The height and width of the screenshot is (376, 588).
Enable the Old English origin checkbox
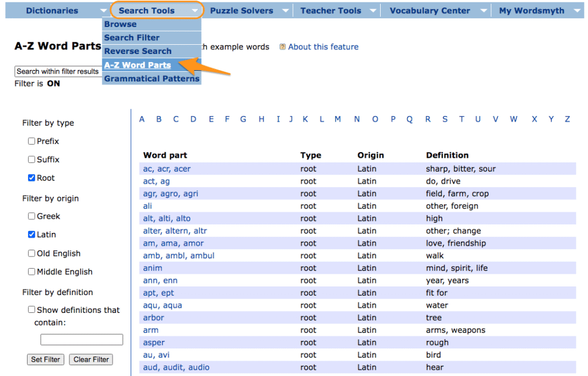(x=32, y=254)
